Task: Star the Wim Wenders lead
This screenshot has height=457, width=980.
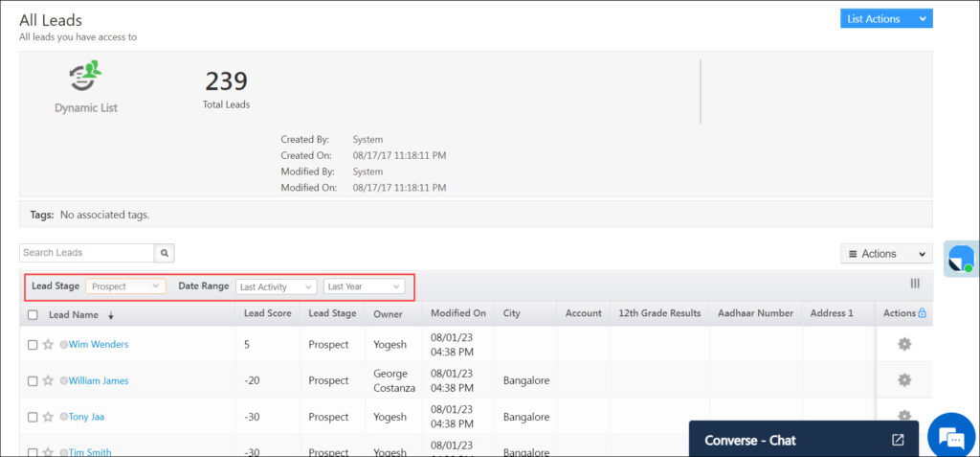Action: [48, 345]
